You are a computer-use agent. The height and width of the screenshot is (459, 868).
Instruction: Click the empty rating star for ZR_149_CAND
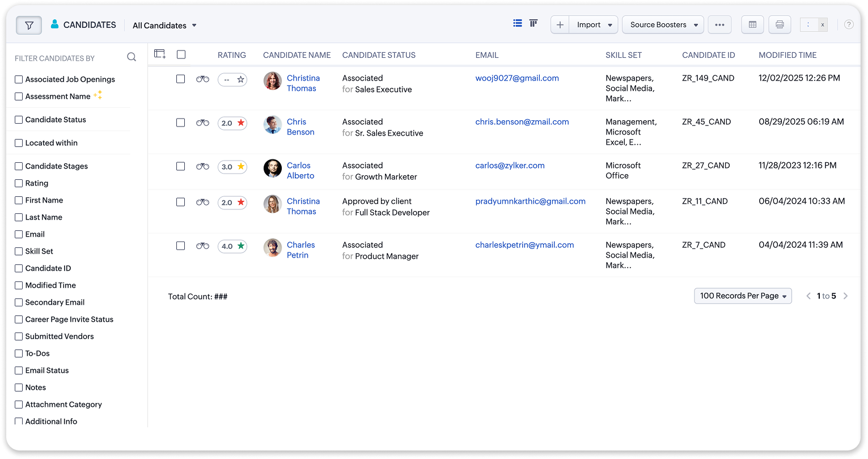pyautogui.click(x=241, y=79)
